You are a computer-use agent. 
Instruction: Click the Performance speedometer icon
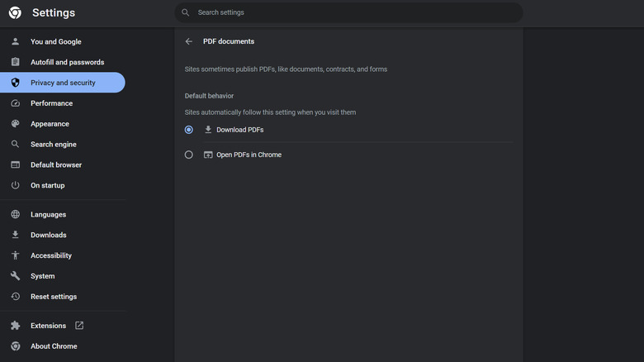click(15, 103)
